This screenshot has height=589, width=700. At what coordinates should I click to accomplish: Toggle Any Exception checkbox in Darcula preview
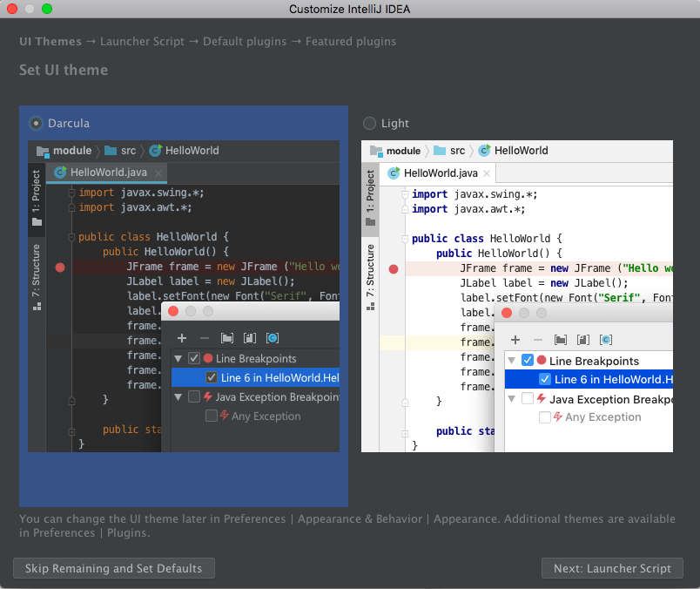(212, 416)
